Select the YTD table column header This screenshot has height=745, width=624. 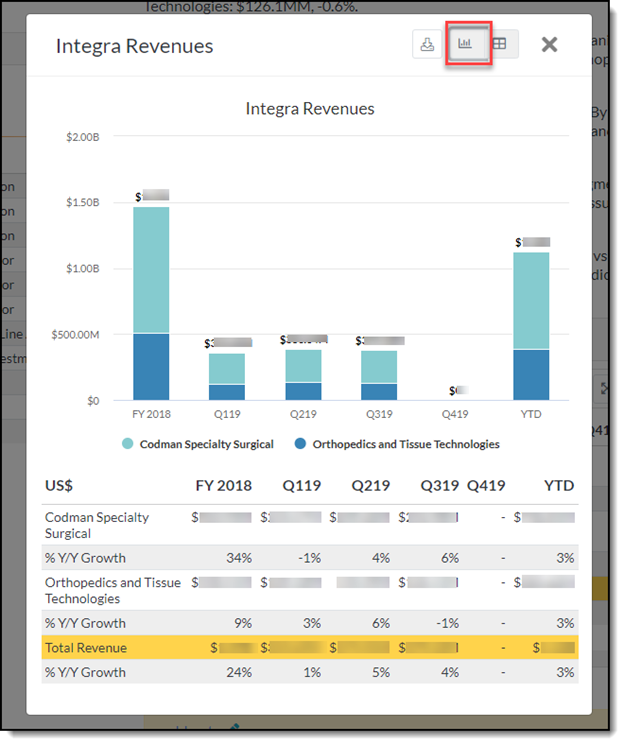559,486
